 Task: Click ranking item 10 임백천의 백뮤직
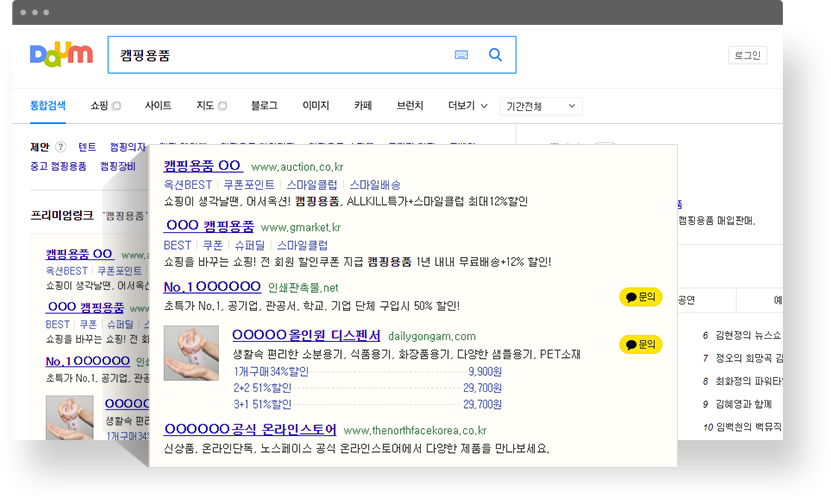(742, 427)
